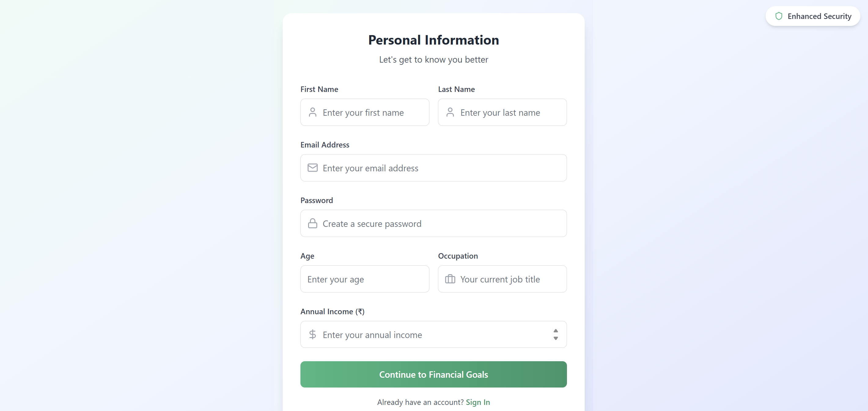The image size is (868, 411).
Task: Decrease annual income with the down arrow
Action: point(555,338)
